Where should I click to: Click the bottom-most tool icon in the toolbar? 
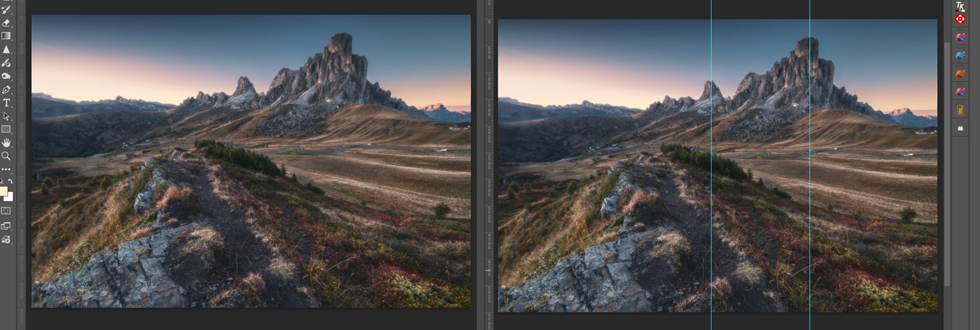[6, 240]
